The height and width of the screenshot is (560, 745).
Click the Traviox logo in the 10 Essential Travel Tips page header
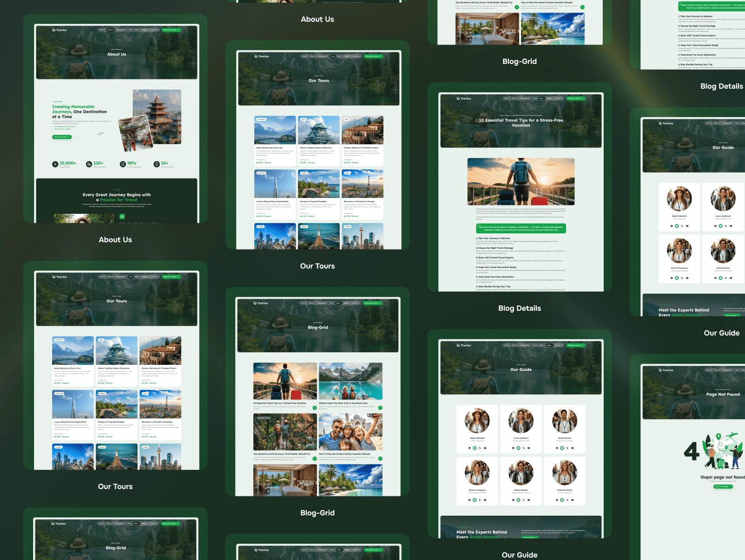click(x=464, y=98)
